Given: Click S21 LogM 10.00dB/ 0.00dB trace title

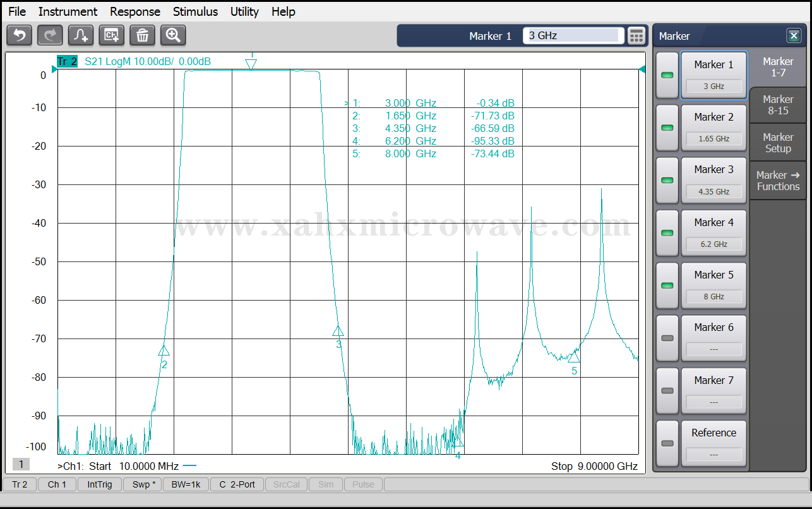Looking at the screenshot, I should coord(148,61).
